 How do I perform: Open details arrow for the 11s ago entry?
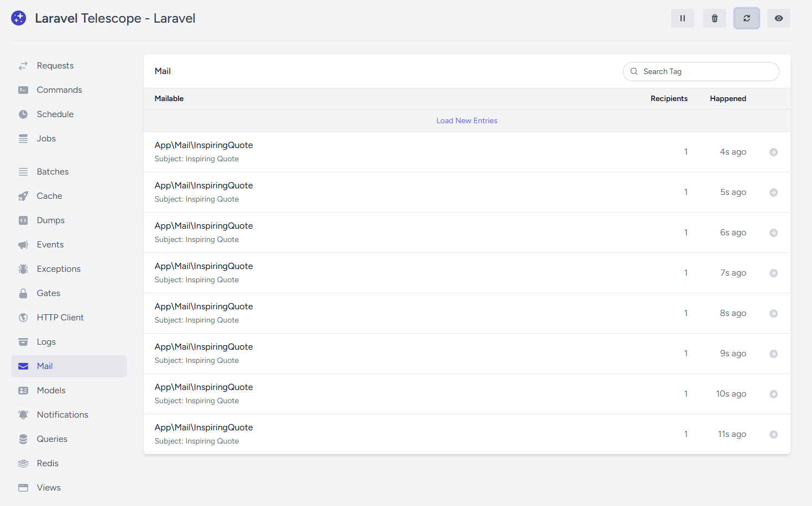click(x=773, y=435)
